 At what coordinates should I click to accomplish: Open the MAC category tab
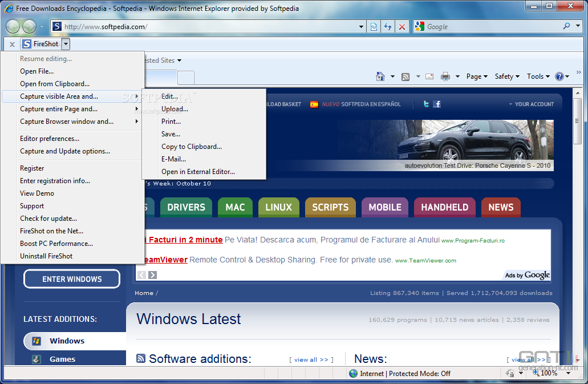click(235, 207)
